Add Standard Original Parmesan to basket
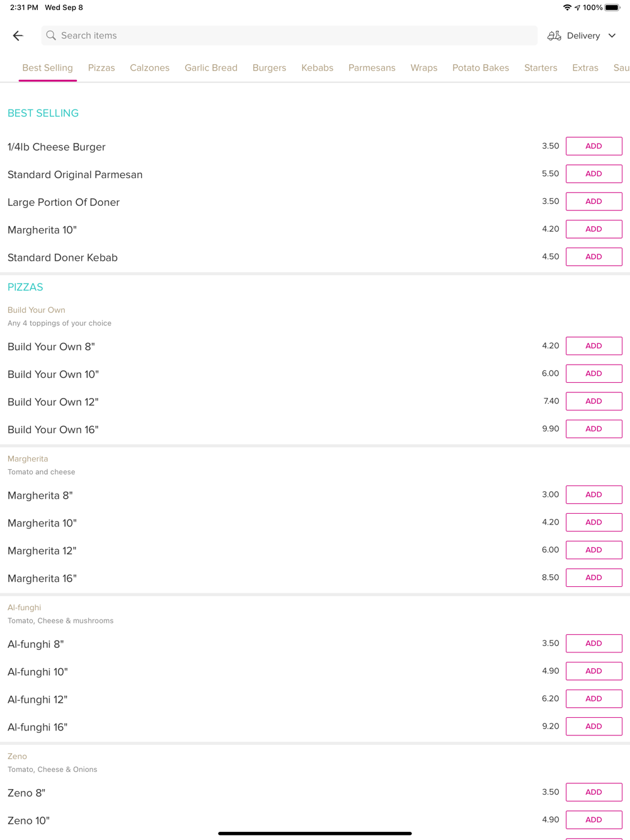The image size is (630, 840). click(594, 174)
